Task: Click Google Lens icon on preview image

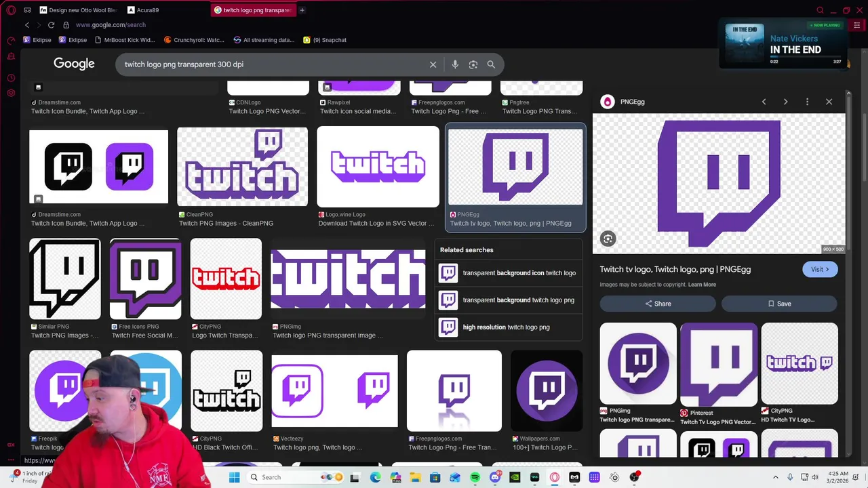Action: [608, 239]
